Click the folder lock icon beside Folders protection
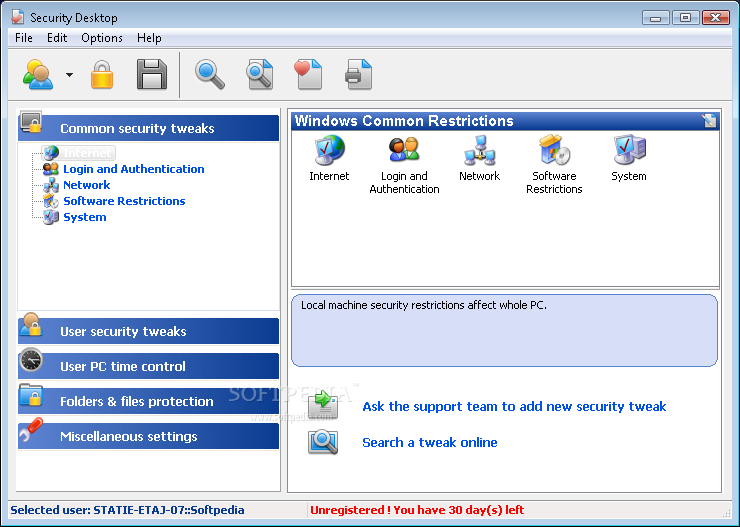Image resolution: width=740 pixels, height=527 pixels. [x=31, y=395]
